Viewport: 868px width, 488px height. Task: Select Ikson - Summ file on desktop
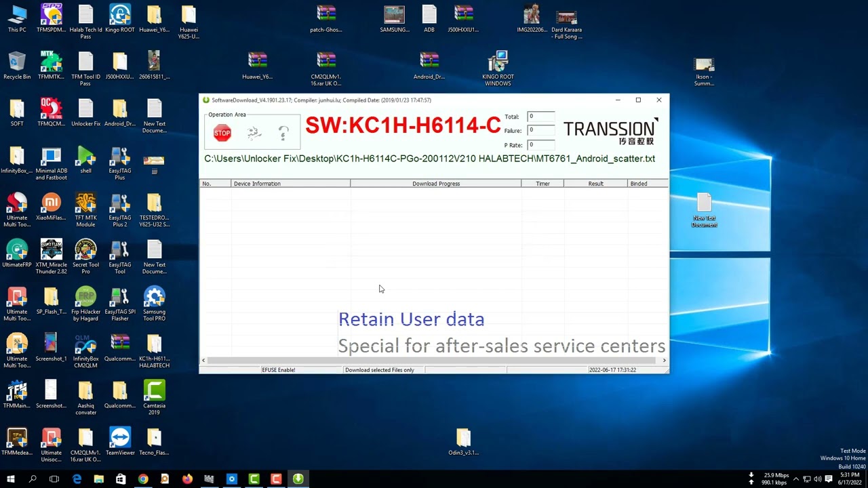tap(704, 71)
